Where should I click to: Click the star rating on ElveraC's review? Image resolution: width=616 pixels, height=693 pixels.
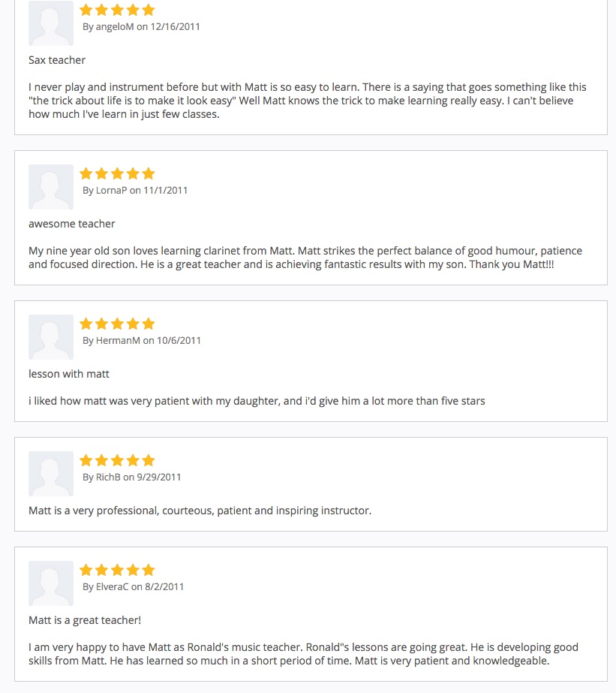[117, 570]
